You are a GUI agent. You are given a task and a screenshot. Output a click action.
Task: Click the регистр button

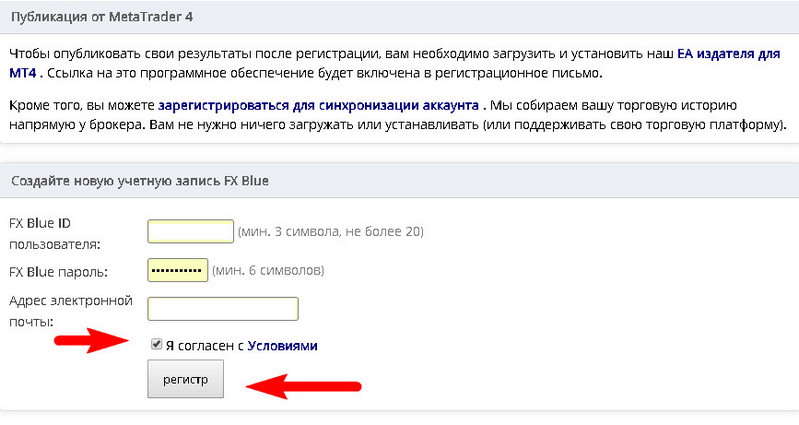click(x=185, y=379)
